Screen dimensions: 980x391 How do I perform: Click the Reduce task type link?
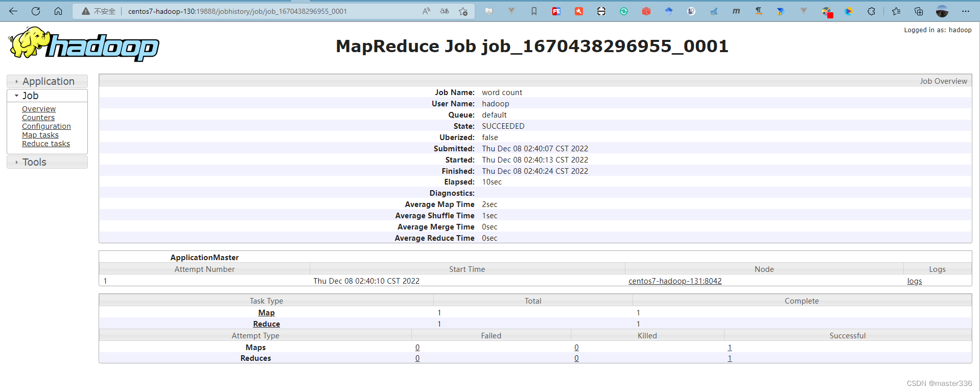click(266, 324)
